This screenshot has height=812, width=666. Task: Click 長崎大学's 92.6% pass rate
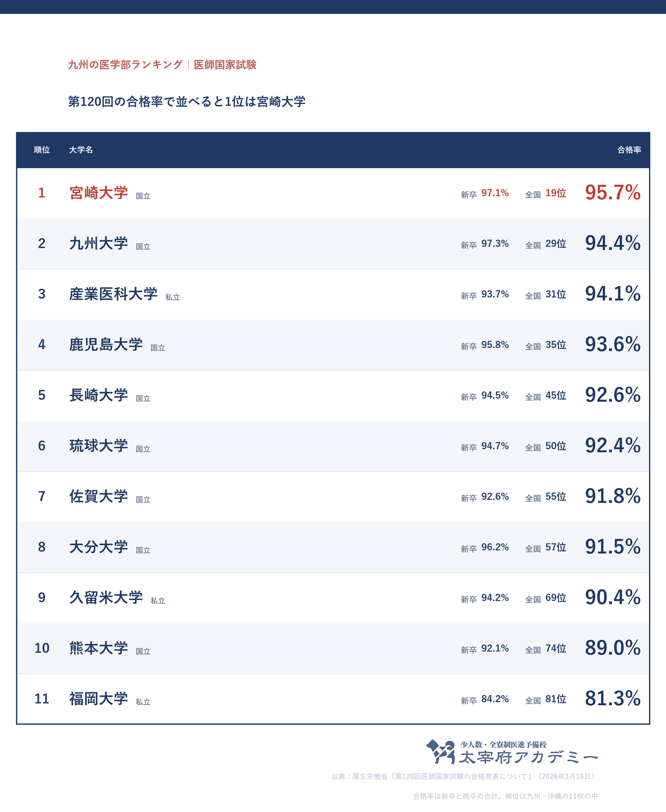[x=612, y=395]
